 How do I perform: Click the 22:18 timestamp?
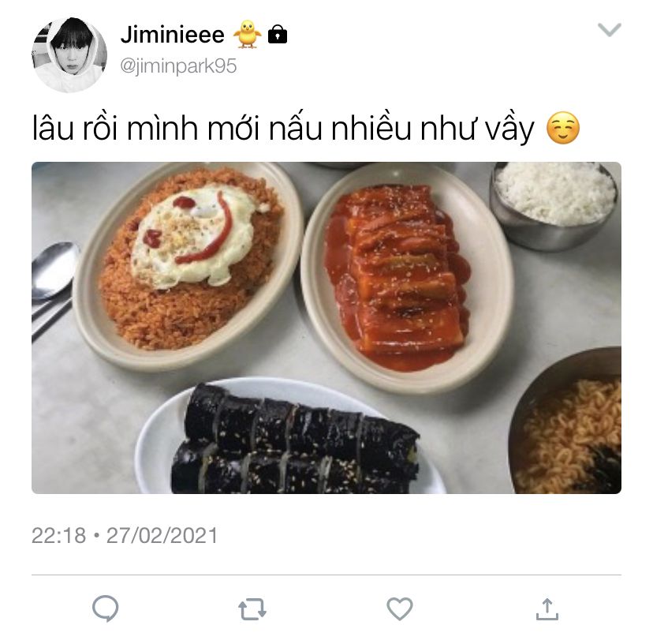click(58, 536)
